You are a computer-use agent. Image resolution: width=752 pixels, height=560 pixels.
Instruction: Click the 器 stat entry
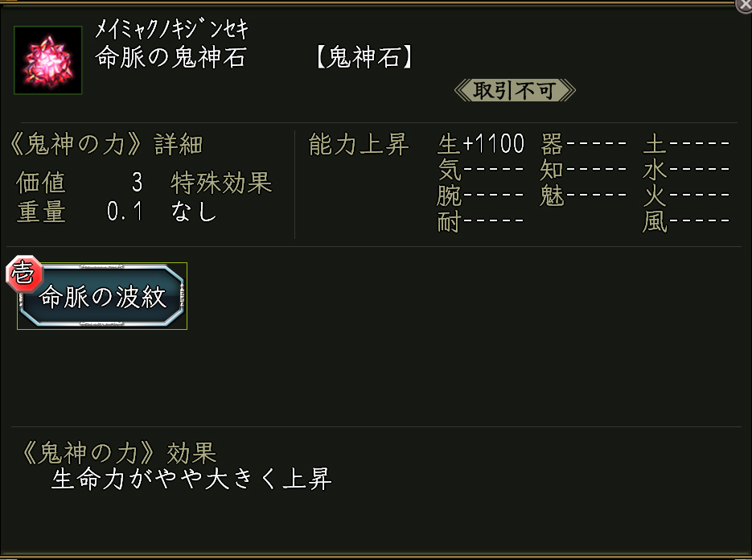tap(585, 145)
